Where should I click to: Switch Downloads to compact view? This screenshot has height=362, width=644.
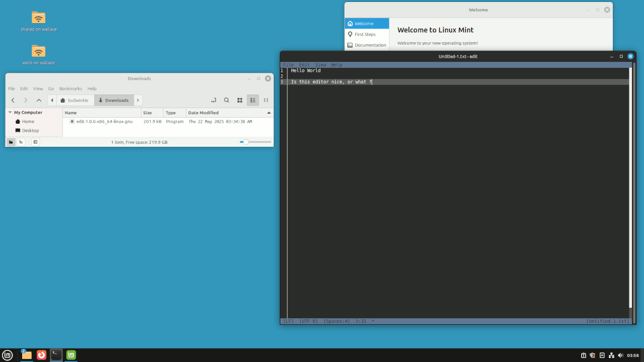tap(266, 100)
